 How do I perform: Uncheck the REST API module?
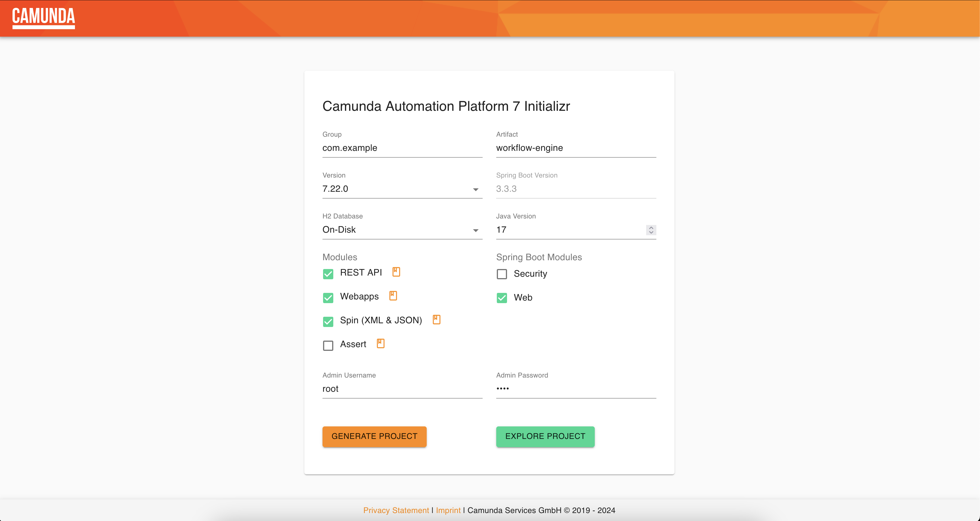(x=328, y=274)
